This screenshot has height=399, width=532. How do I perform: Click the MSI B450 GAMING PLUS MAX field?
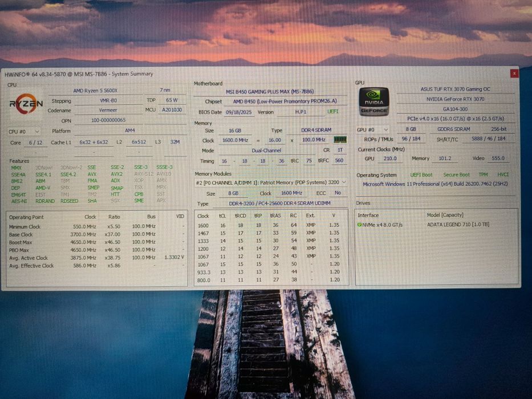(x=270, y=92)
